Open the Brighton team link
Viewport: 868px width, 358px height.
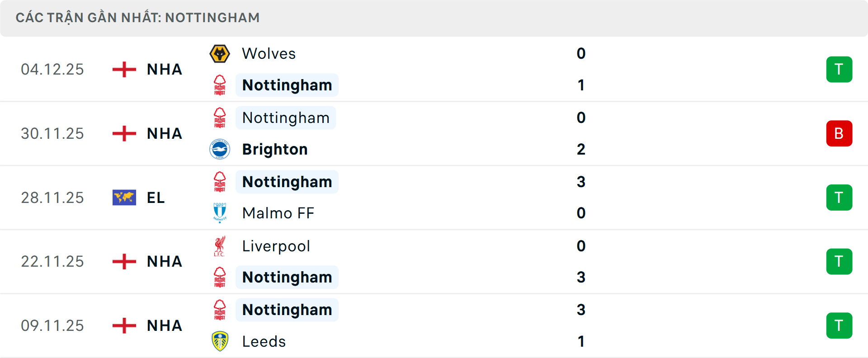click(275, 149)
